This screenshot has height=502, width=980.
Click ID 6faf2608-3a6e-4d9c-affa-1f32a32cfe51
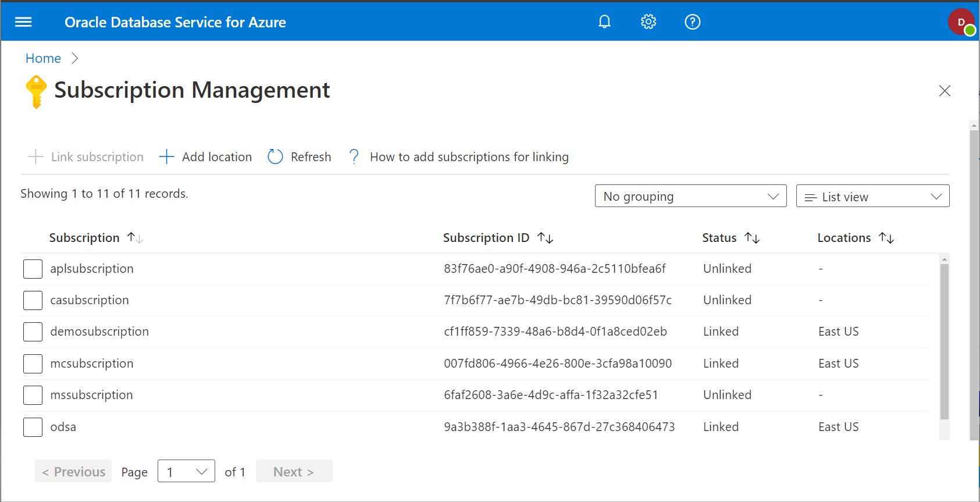click(551, 395)
